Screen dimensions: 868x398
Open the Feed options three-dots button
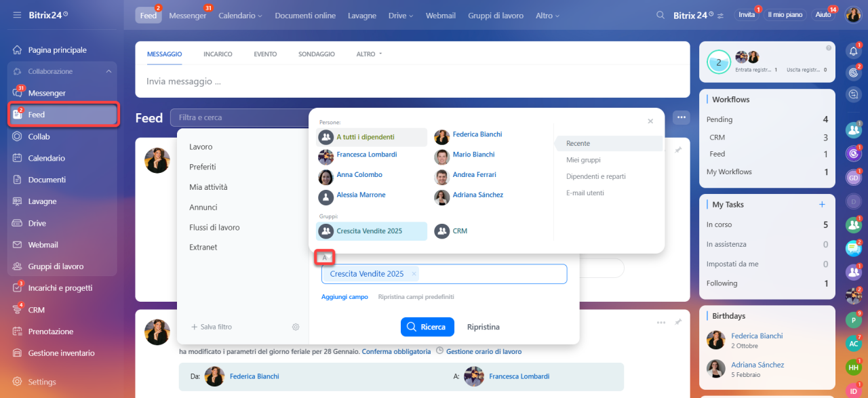point(682,117)
